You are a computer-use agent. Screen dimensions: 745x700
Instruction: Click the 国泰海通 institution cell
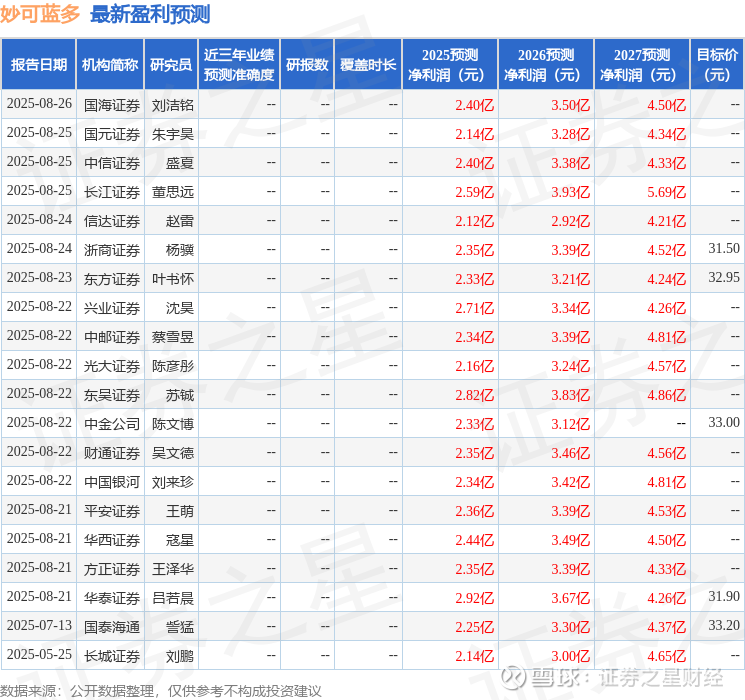click(112, 627)
